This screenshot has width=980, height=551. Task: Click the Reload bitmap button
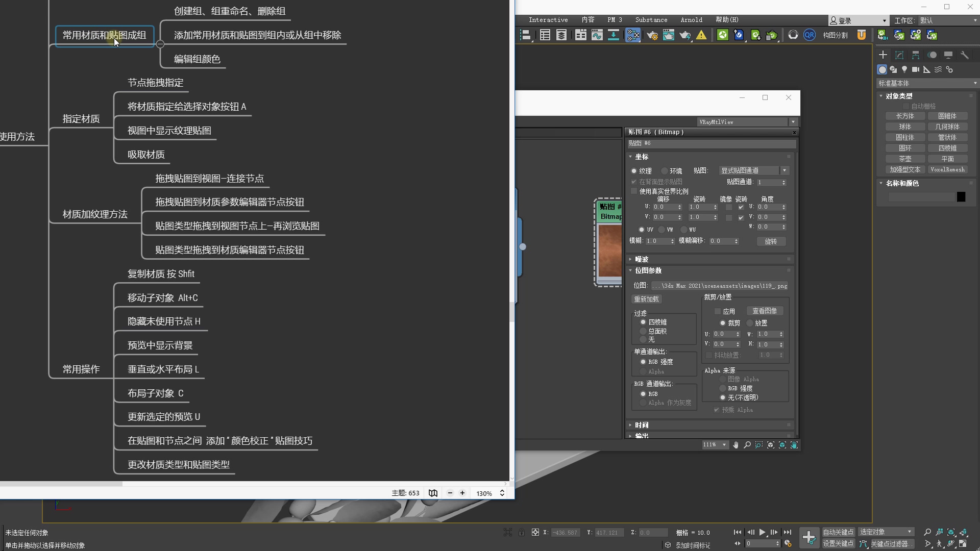point(646,299)
